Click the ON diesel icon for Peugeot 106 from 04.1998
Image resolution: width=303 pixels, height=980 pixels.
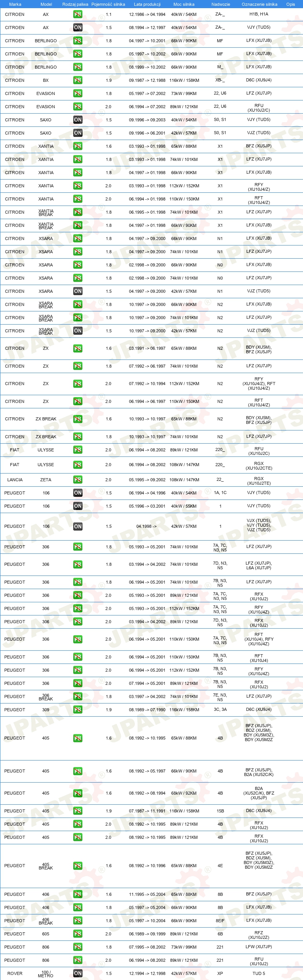coord(77,526)
